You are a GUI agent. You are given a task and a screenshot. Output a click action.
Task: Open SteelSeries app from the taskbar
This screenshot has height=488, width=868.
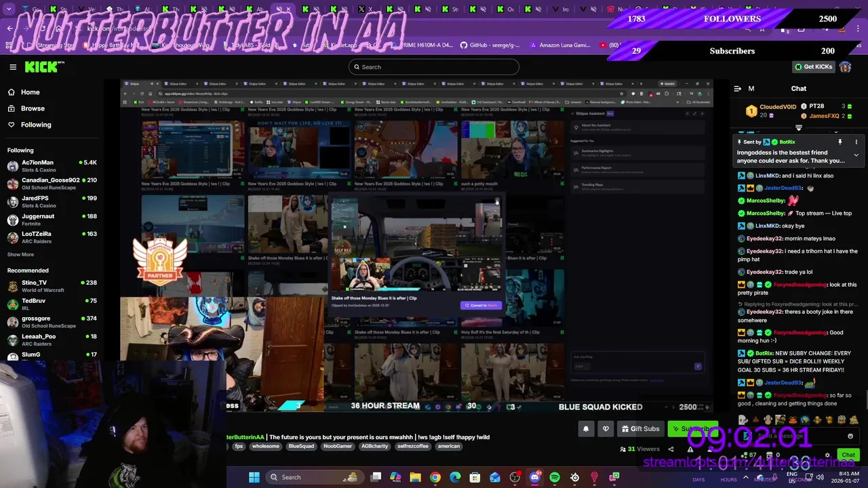pos(574,477)
